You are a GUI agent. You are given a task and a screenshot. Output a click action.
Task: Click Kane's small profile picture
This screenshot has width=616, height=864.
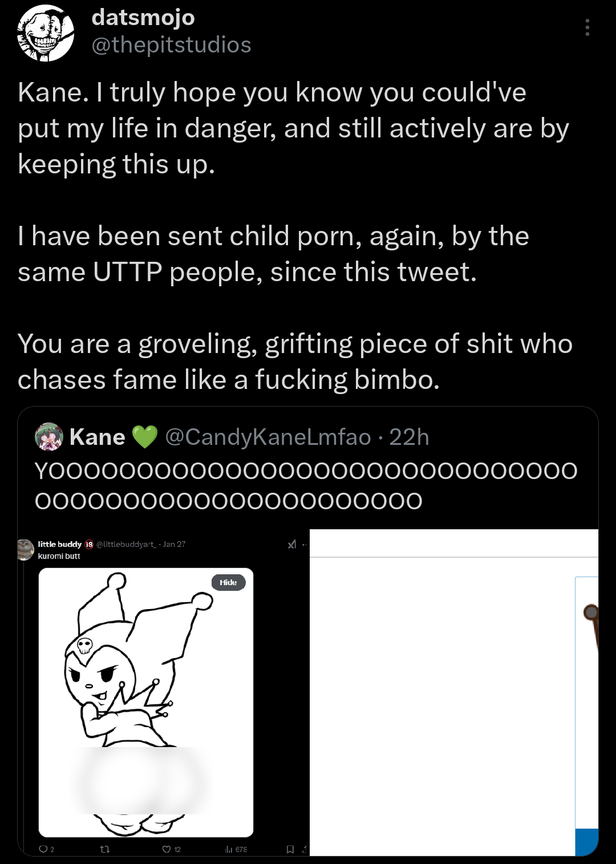pos(49,437)
